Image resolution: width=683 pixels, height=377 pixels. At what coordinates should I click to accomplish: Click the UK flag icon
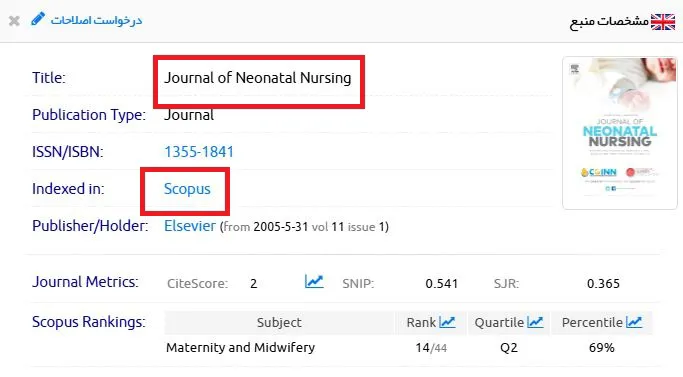tap(663, 22)
